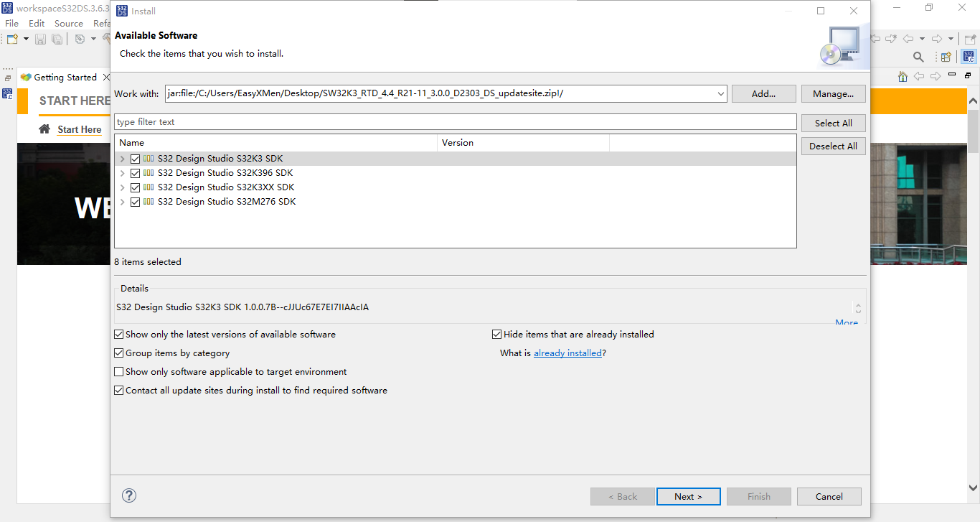980x522 pixels.
Task: Uncheck S32 Design Studio S32K396 SDK
Action: coord(135,173)
